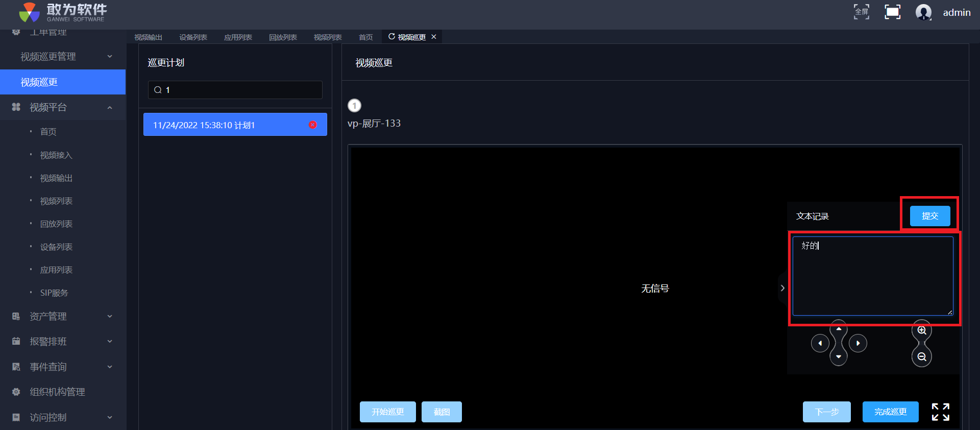
Task: Pan camera left with PTZ left arrow
Action: click(820, 343)
